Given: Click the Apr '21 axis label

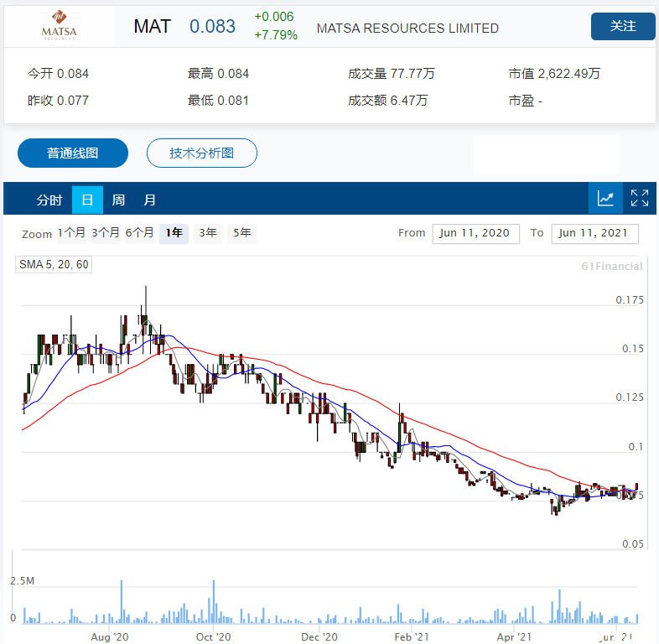Looking at the screenshot, I should coord(514,636).
